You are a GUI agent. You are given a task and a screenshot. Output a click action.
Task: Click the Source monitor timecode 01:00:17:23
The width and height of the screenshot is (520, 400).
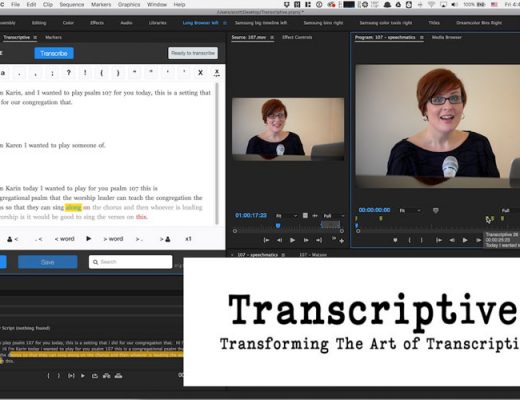click(251, 215)
